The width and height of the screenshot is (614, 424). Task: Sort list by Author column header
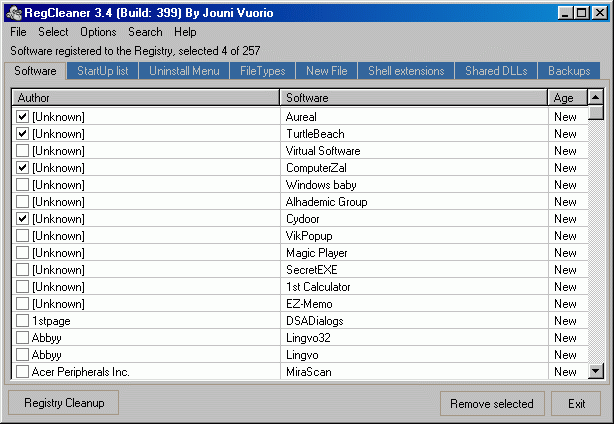(145, 98)
